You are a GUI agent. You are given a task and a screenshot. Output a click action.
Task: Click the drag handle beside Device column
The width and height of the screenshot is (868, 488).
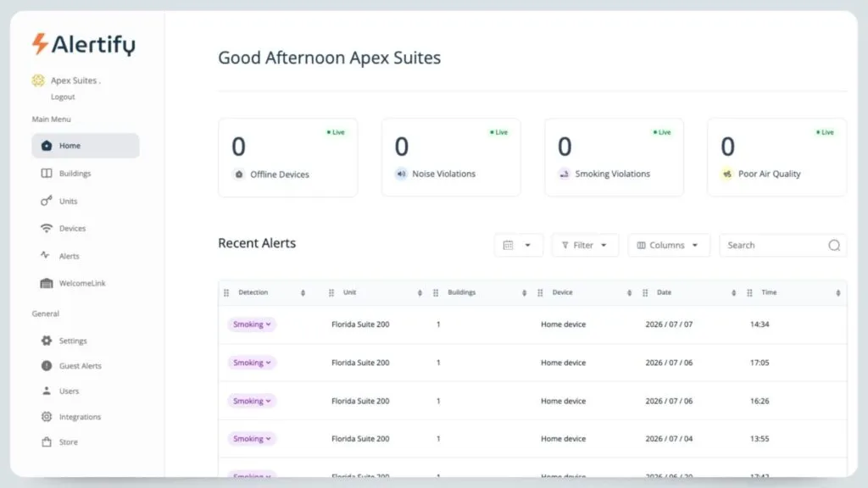[x=540, y=292]
